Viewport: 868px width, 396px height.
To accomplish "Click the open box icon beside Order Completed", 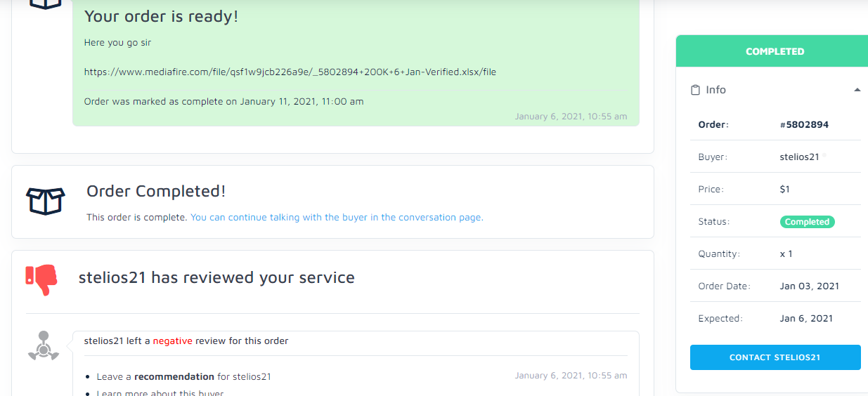I will 45,201.
